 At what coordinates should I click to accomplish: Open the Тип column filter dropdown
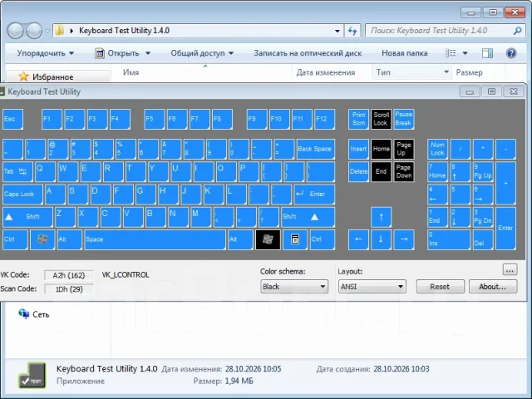point(446,72)
